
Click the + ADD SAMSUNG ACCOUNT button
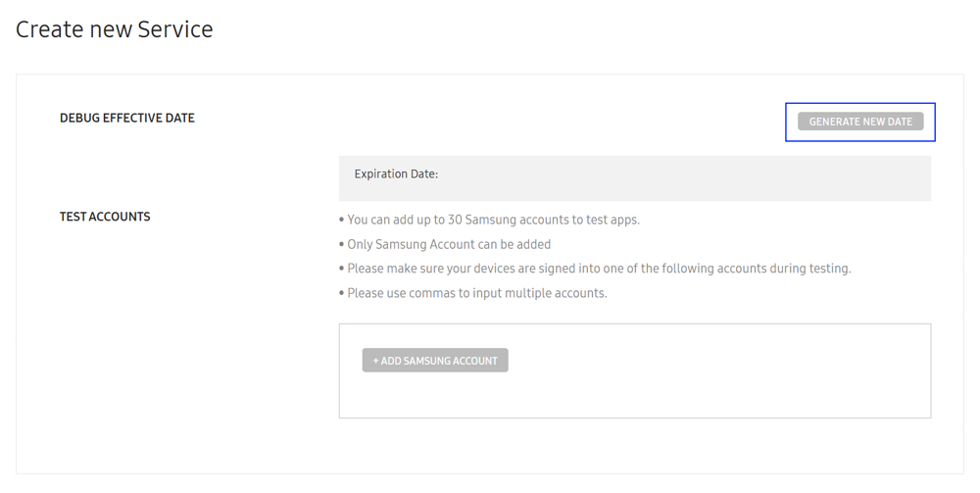click(435, 361)
